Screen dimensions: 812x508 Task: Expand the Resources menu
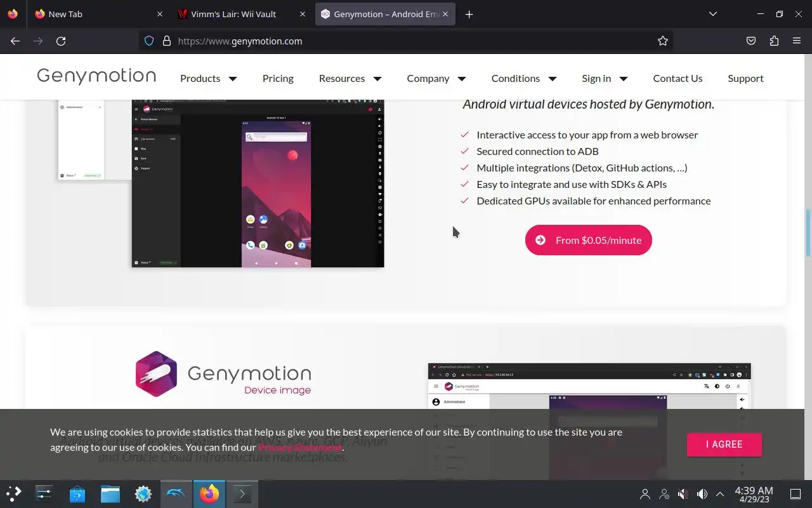(x=350, y=78)
